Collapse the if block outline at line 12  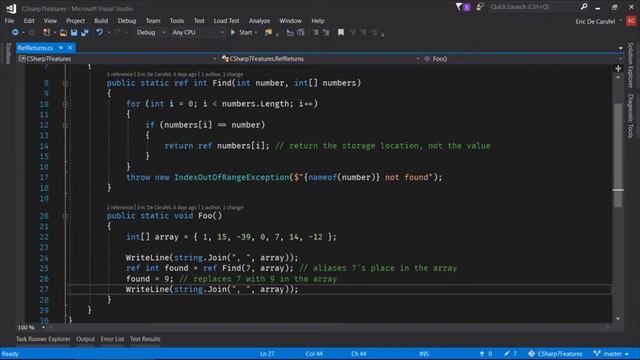pos(65,125)
